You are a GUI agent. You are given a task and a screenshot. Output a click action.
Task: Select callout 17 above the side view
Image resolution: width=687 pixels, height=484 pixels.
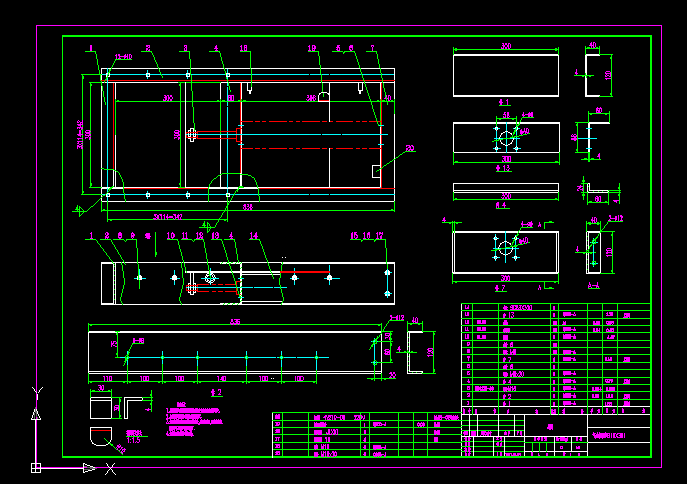(x=380, y=236)
